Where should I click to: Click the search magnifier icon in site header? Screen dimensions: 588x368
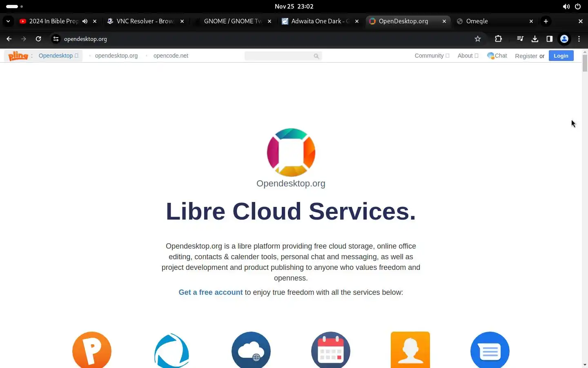pyautogui.click(x=316, y=56)
